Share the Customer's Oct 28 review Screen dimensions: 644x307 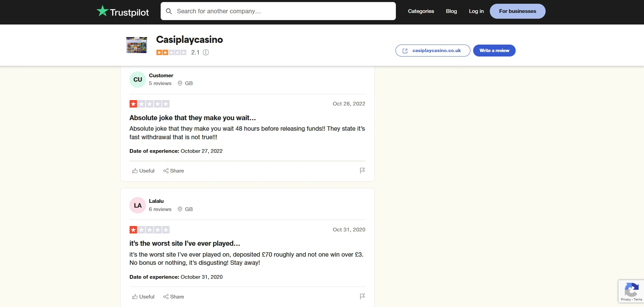pos(174,171)
